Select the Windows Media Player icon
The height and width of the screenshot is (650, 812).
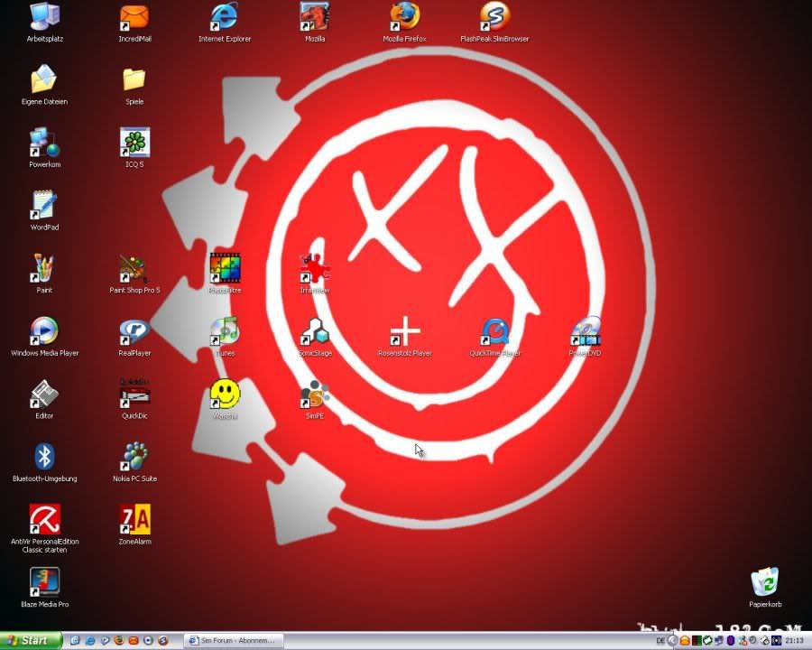tap(44, 331)
